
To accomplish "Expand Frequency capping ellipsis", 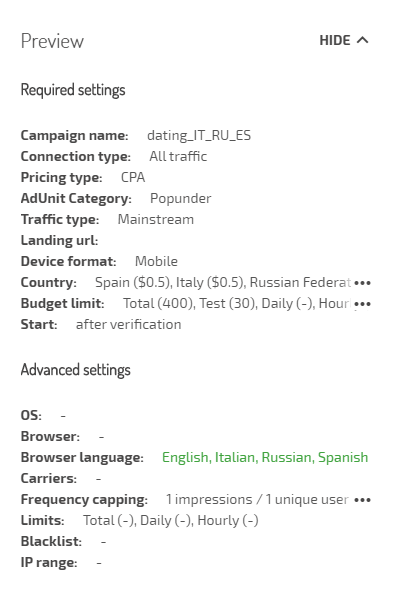I will point(362,500).
